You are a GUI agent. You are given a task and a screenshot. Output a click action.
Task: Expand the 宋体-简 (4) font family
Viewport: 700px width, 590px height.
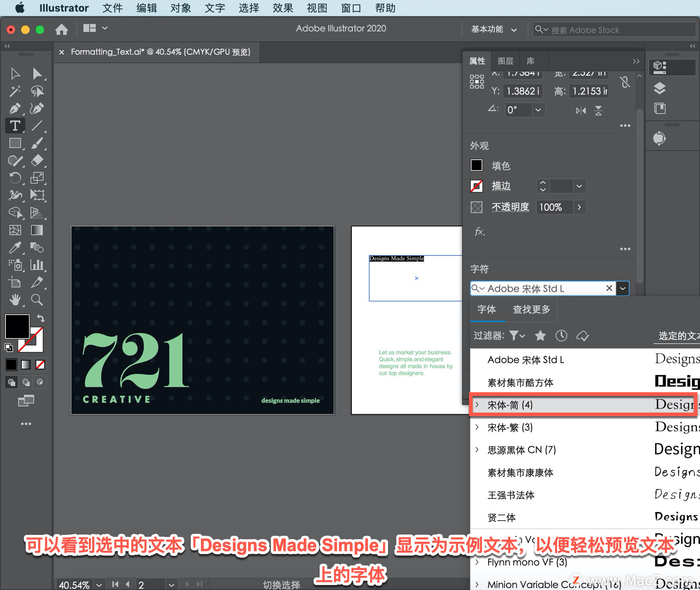tap(477, 405)
